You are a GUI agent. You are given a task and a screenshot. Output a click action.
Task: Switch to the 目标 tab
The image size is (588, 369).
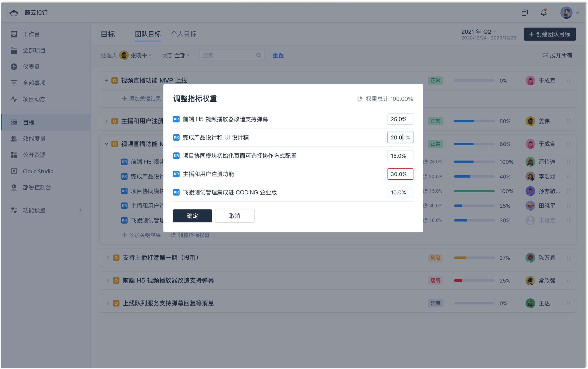108,34
